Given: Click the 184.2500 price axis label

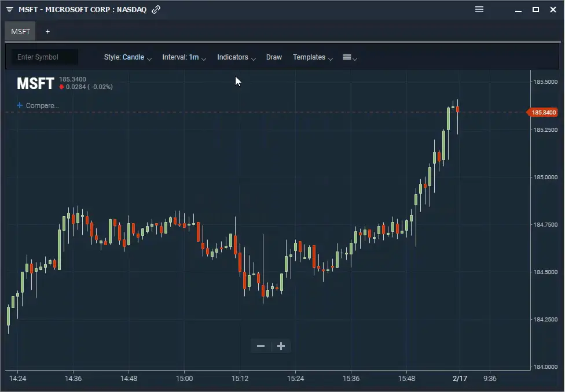Looking at the screenshot, I should click(545, 319).
